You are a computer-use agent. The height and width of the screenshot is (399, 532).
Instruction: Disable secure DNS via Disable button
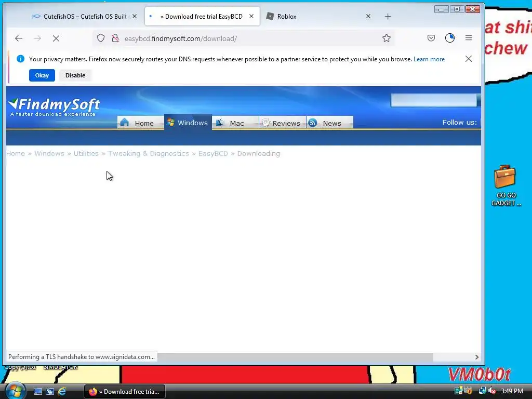tap(75, 75)
